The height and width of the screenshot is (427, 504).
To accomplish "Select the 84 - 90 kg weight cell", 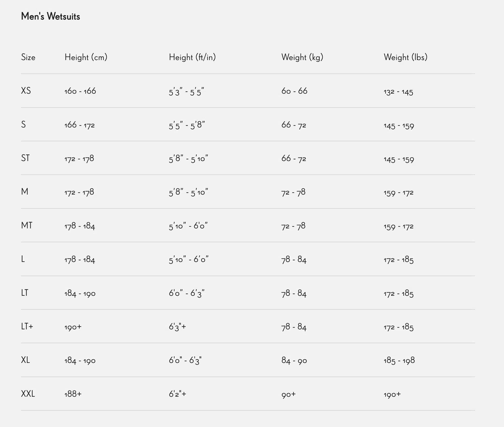I will click(x=294, y=360).
